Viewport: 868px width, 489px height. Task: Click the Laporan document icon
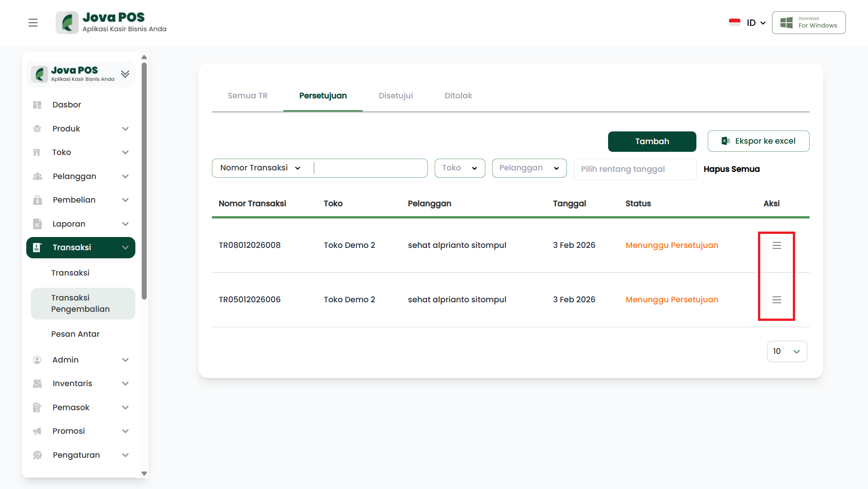coord(37,224)
